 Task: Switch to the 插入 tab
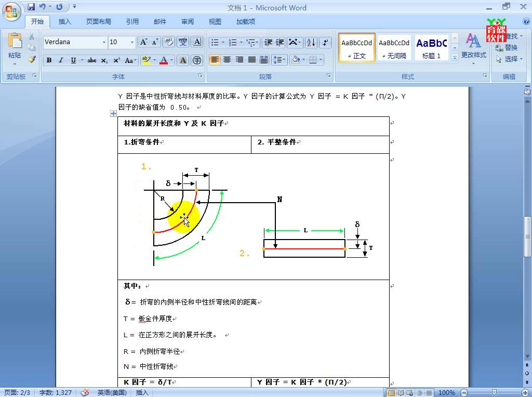click(x=65, y=22)
